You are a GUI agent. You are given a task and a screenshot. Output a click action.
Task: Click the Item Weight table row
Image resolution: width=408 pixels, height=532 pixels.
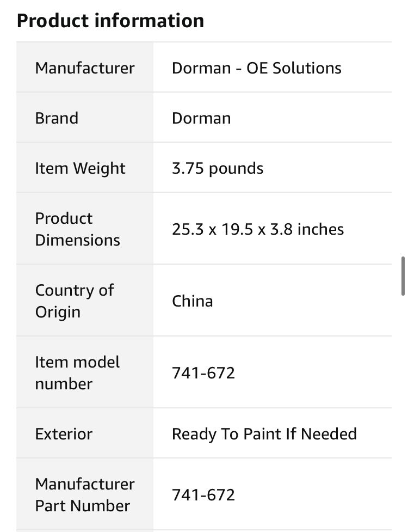(x=204, y=168)
